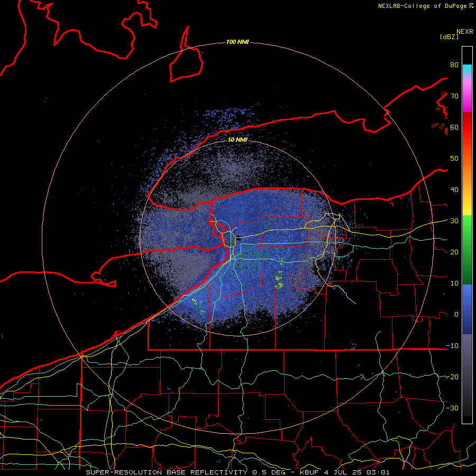
Task: Click the 70 value on the dBZ scale
Action: 454,96
